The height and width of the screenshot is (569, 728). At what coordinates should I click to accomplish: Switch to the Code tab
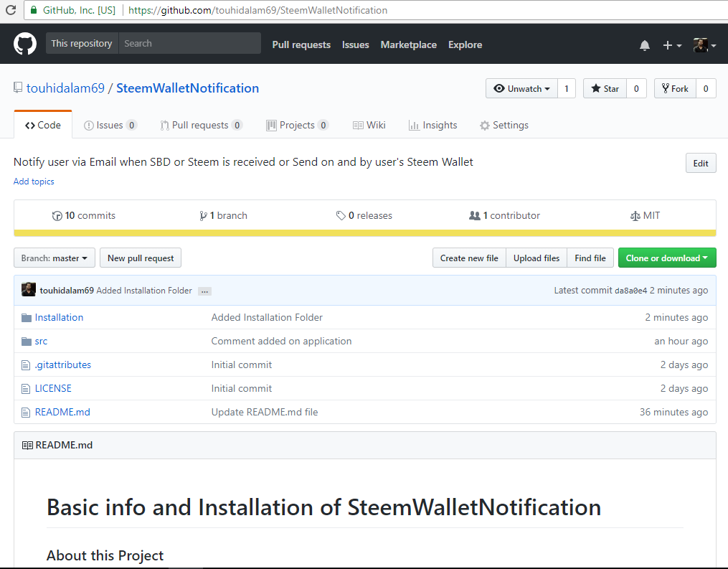[x=43, y=125]
